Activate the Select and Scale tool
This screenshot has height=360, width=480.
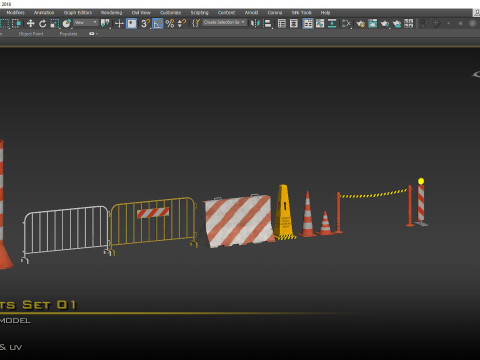click(x=54, y=23)
